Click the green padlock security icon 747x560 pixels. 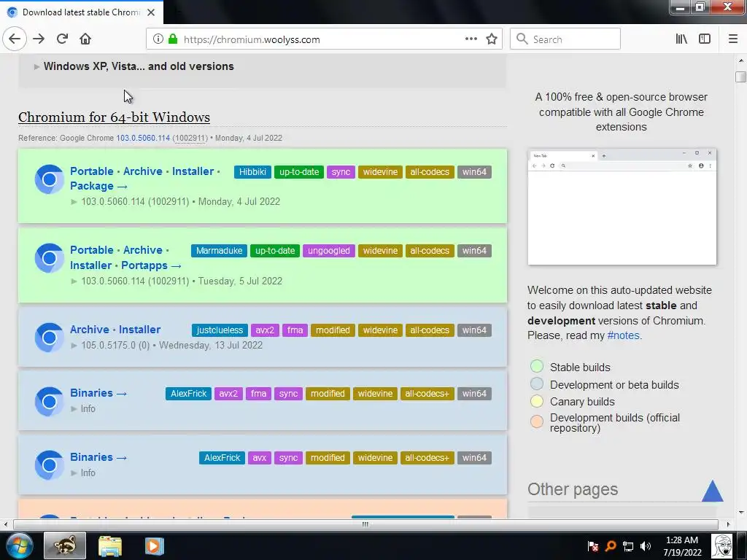pyautogui.click(x=173, y=39)
